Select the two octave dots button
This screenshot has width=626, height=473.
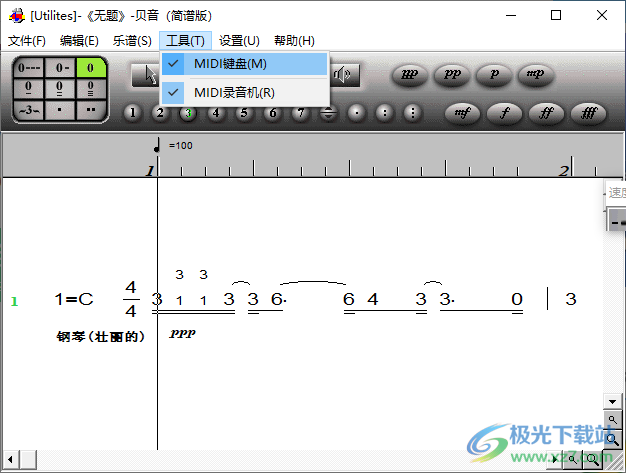[384, 113]
